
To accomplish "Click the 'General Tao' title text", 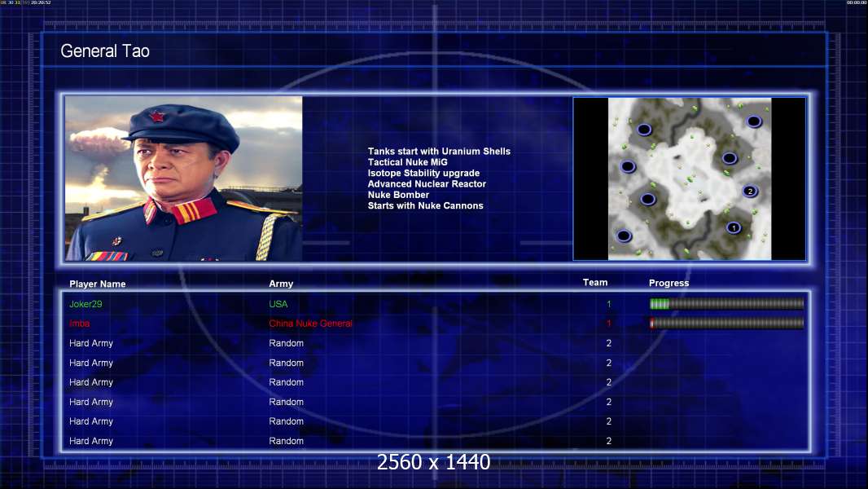I will click(x=105, y=51).
